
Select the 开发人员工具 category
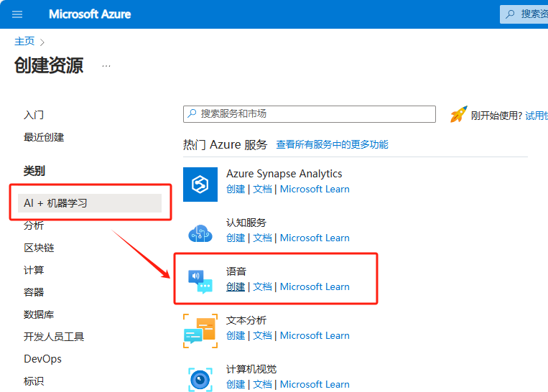coord(54,337)
